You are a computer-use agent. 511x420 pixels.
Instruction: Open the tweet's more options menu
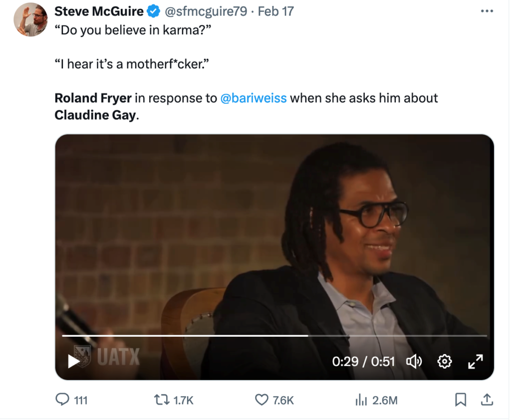click(487, 11)
